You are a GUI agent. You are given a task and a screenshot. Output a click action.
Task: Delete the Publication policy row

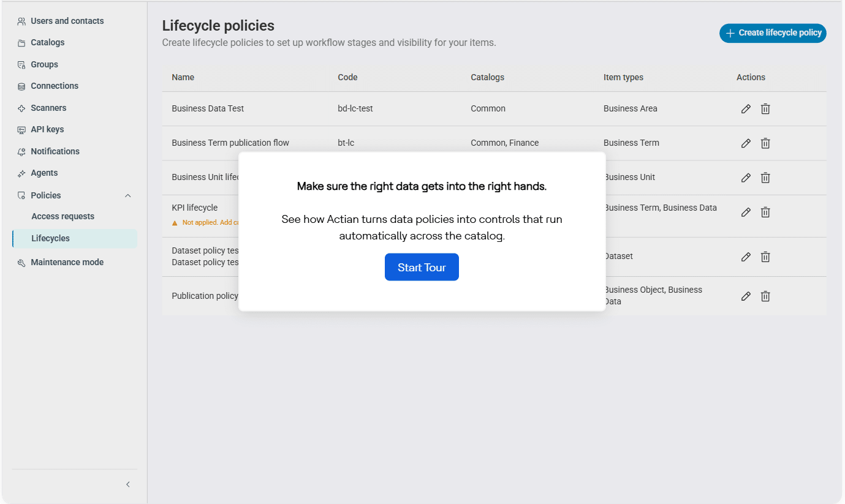coord(765,296)
